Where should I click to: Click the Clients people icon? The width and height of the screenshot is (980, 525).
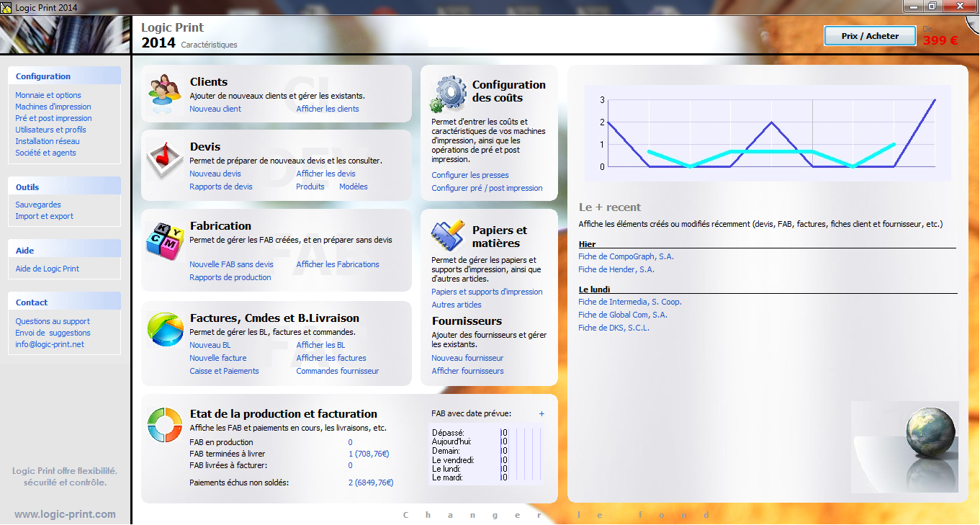165,94
